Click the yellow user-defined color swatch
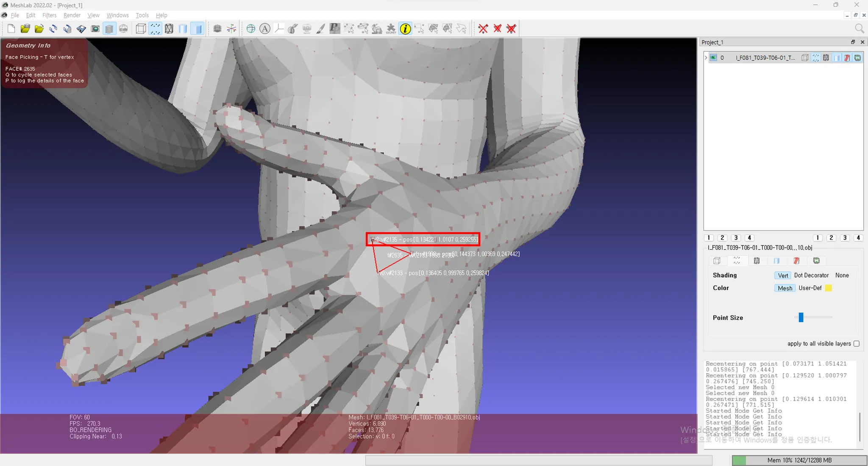 point(828,288)
